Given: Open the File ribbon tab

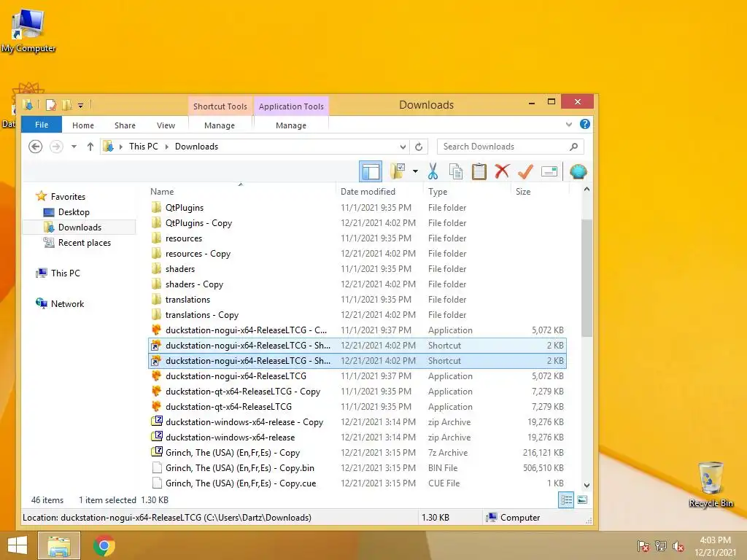Looking at the screenshot, I should [x=42, y=125].
